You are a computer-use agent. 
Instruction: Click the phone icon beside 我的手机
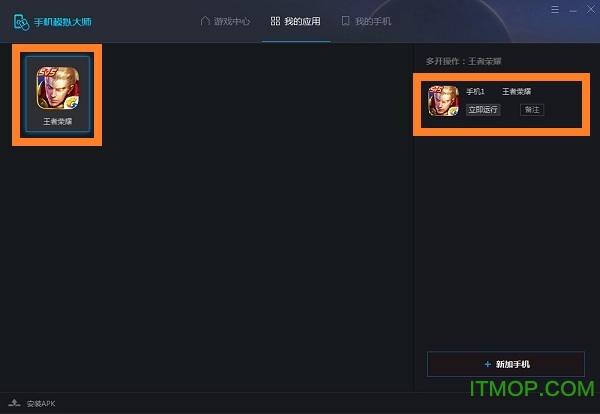[345, 21]
